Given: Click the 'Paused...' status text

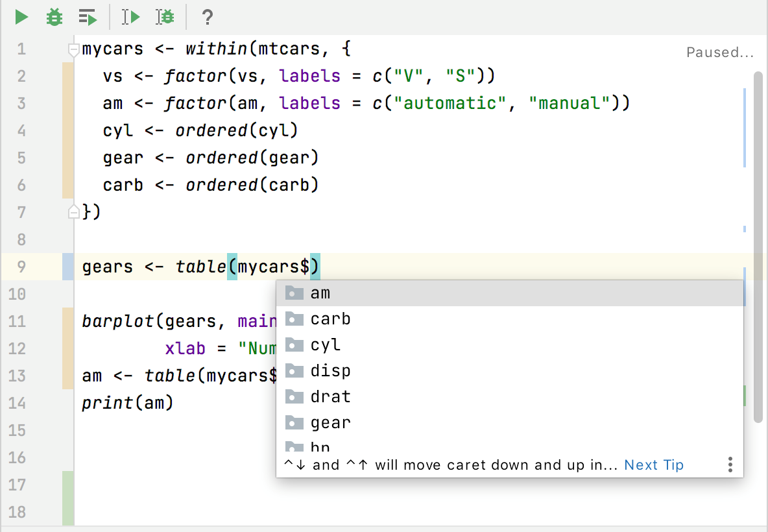Looking at the screenshot, I should pyautogui.click(x=720, y=52).
